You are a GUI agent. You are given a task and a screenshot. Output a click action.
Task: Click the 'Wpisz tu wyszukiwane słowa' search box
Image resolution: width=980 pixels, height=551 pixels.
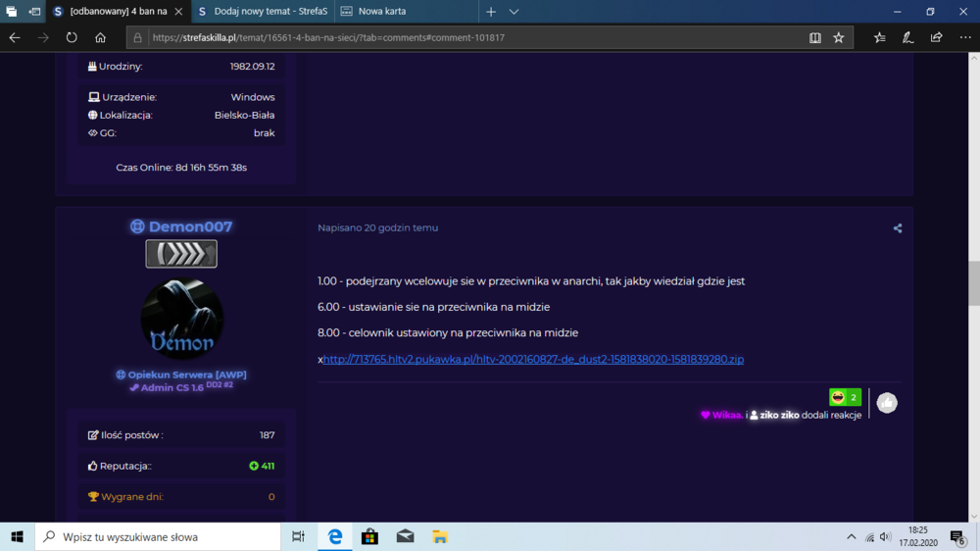[158, 536]
